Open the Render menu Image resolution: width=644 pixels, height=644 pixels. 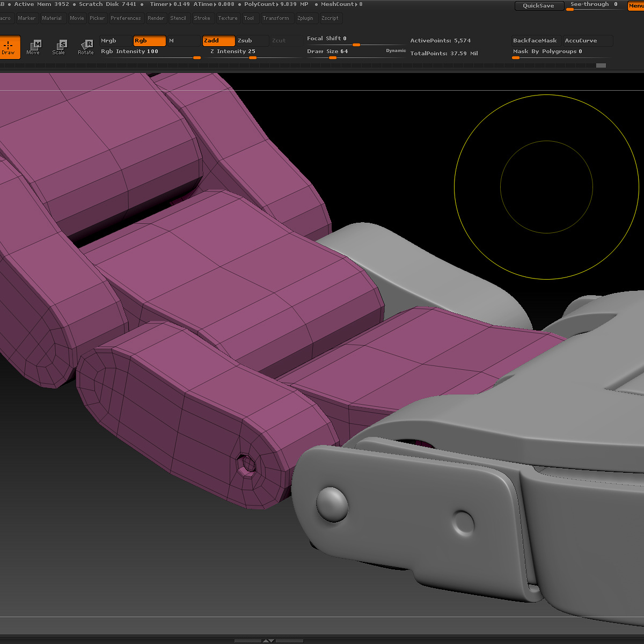point(156,18)
